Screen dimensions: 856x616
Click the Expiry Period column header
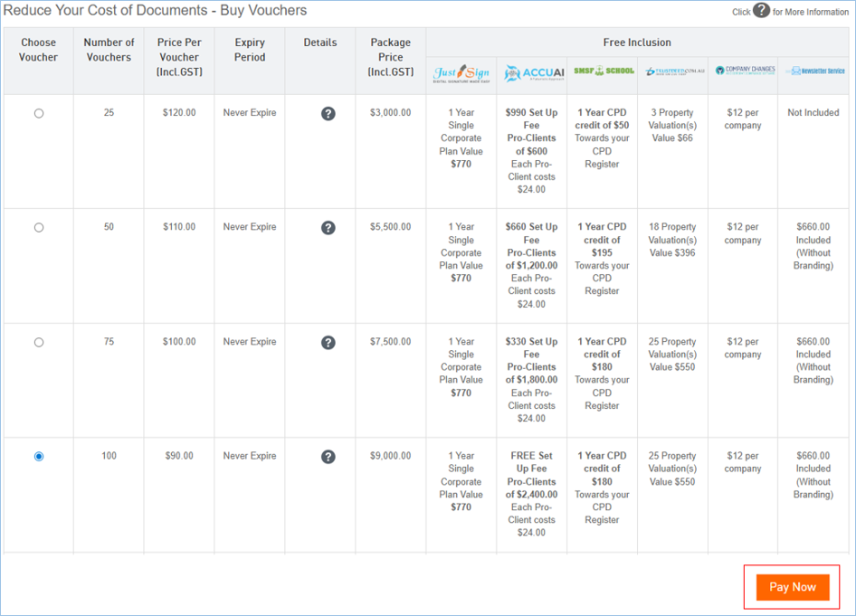pos(250,50)
